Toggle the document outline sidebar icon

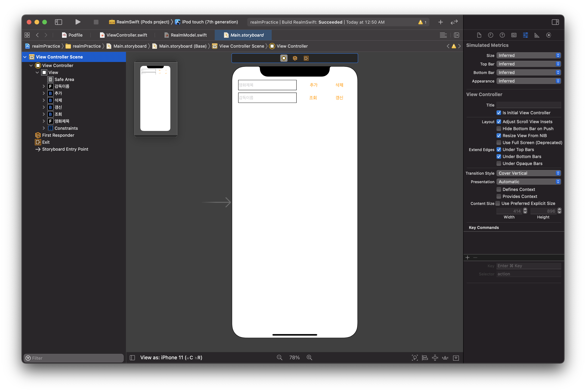(132, 358)
